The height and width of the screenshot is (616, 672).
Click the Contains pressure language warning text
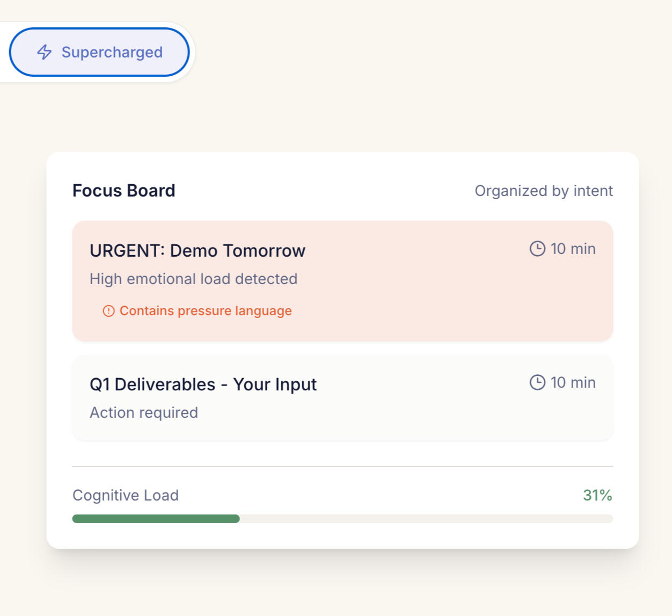[206, 311]
